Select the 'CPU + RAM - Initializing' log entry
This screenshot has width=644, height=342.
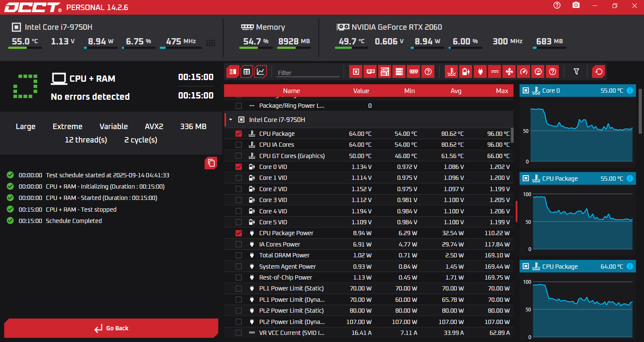[x=105, y=187]
